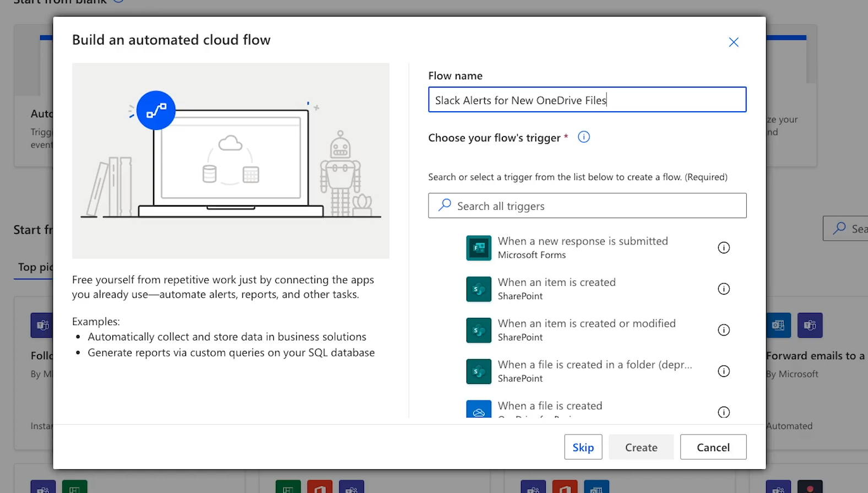Select SharePoint icon for file created in folder
The width and height of the screenshot is (868, 493).
pyautogui.click(x=479, y=371)
